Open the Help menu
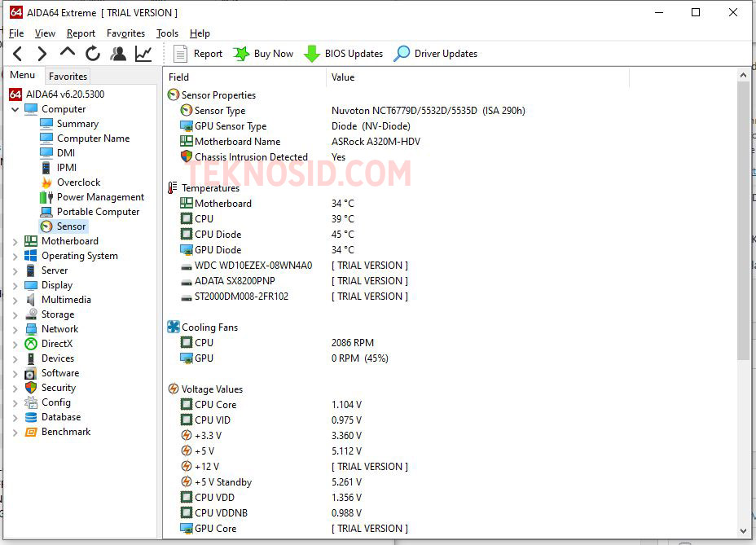 200,33
